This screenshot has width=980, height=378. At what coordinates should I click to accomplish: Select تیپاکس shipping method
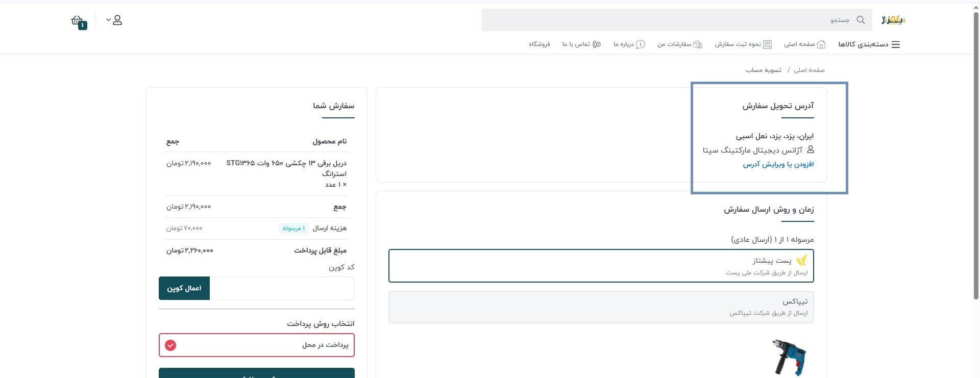[x=601, y=307]
